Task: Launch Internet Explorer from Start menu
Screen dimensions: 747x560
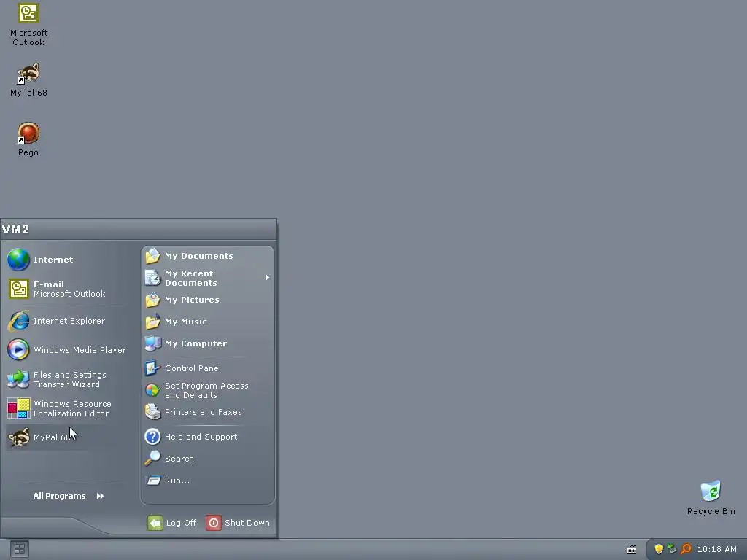Action: 66,321
